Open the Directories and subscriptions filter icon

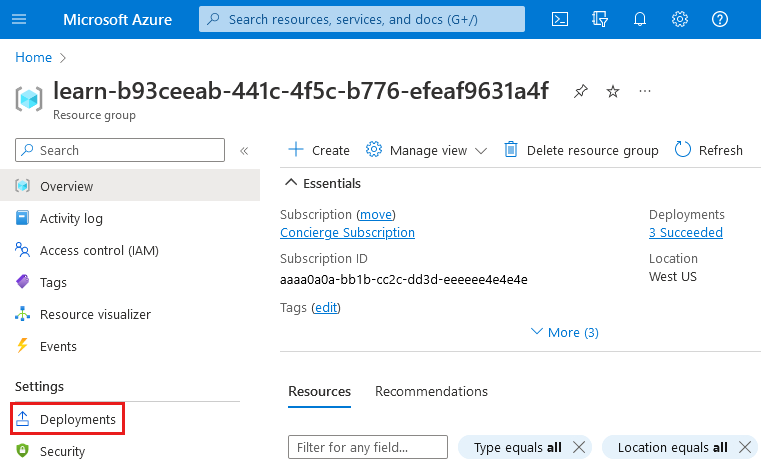600,19
